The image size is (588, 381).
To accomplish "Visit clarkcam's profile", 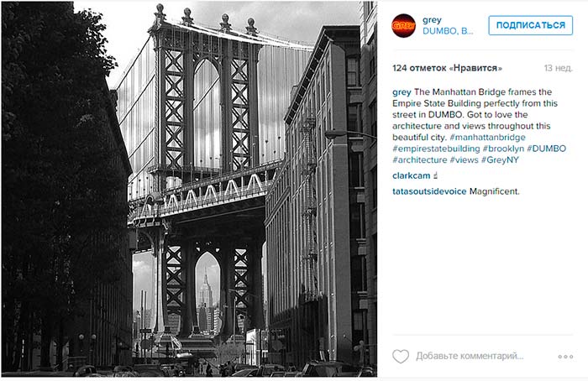I will pyautogui.click(x=411, y=175).
